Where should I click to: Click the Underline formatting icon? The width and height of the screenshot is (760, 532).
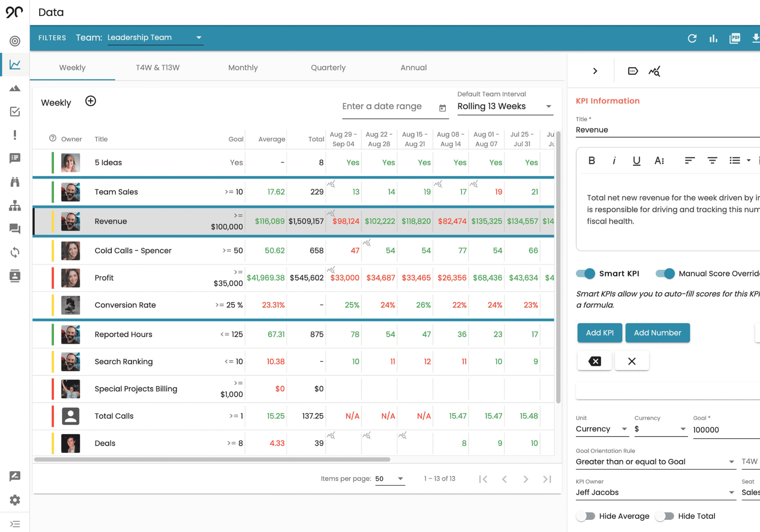[636, 160]
